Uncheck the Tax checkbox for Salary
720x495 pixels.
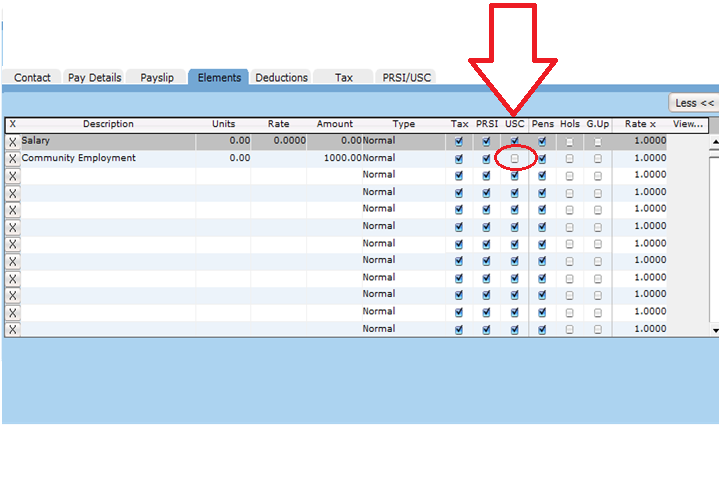tap(459, 142)
